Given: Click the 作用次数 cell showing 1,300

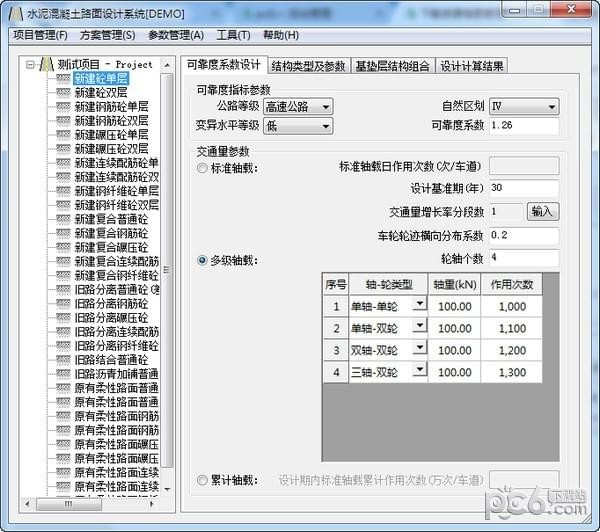Looking at the screenshot, I should (x=512, y=372).
